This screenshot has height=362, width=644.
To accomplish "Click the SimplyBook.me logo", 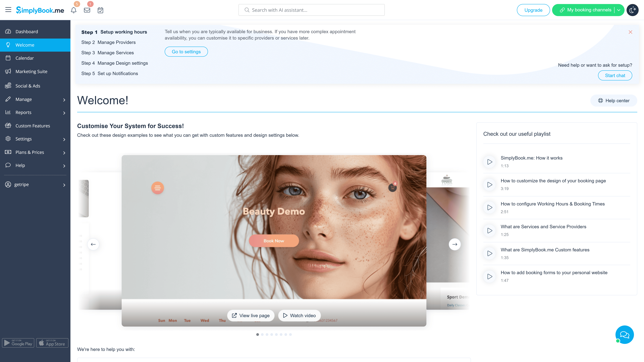I will pos(40,10).
